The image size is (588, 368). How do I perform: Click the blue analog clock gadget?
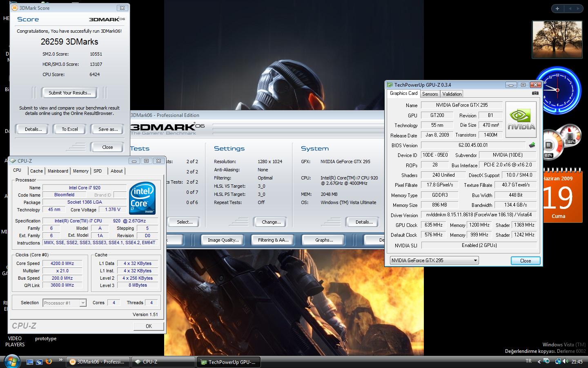coord(557,90)
